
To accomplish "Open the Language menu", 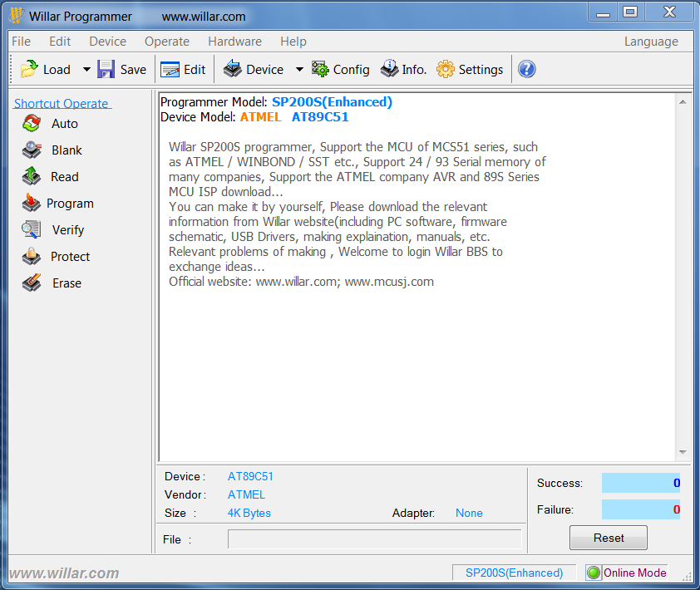I will click(651, 42).
